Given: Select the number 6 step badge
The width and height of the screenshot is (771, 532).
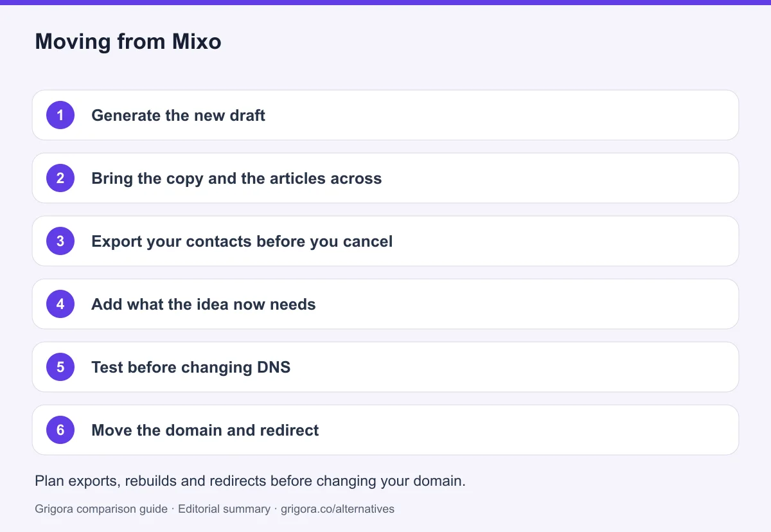Looking at the screenshot, I should point(60,430).
